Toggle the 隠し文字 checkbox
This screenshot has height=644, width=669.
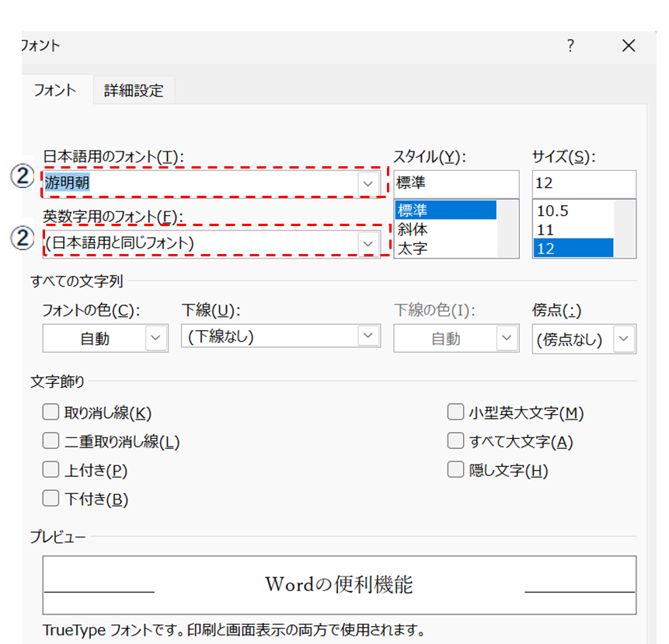point(455,470)
